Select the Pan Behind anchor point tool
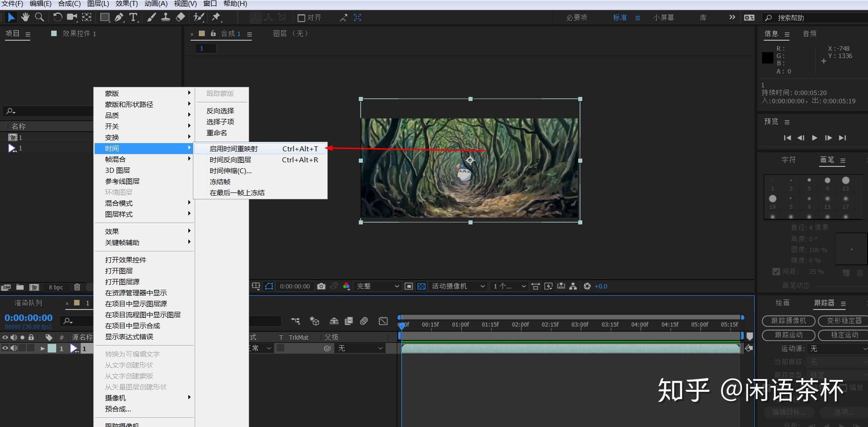Image resolution: width=868 pixels, height=427 pixels. pyautogui.click(x=87, y=17)
